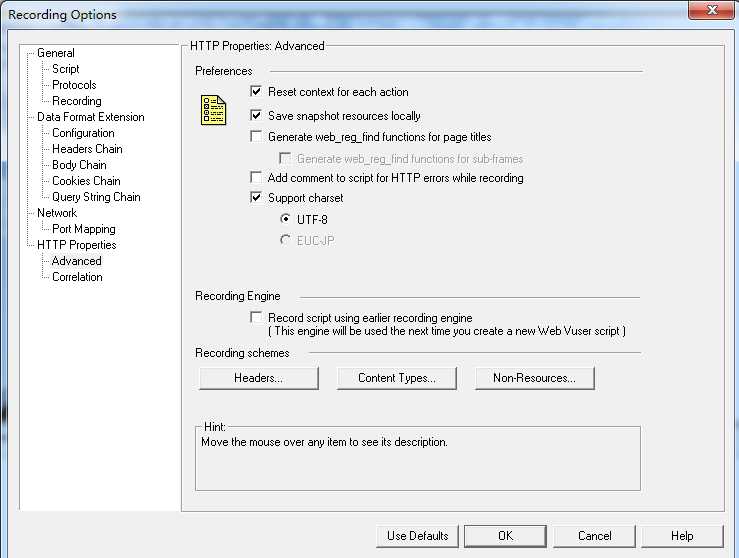The width and height of the screenshot is (739, 558).
Task: Click the 'Preferences' section label
Action: tap(223, 71)
